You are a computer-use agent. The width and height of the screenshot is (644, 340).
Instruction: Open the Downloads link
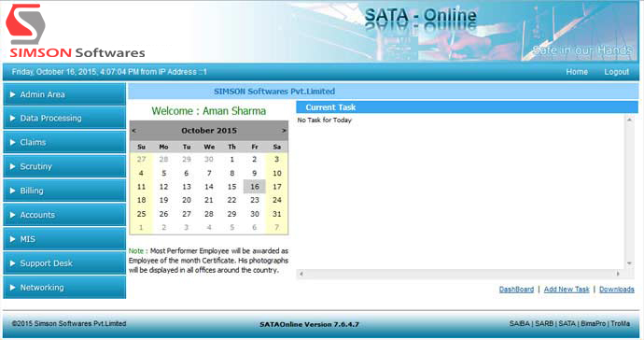617,290
